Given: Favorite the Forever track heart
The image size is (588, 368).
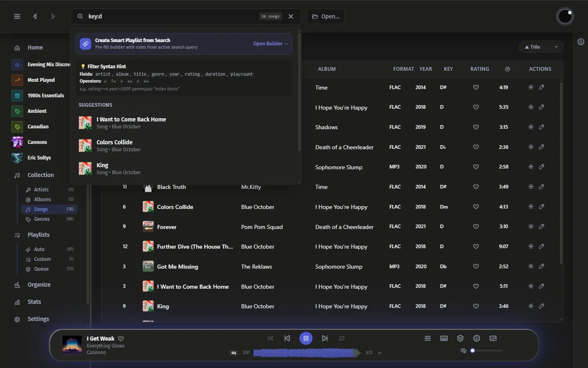Looking at the screenshot, I should tap(476, 227).
